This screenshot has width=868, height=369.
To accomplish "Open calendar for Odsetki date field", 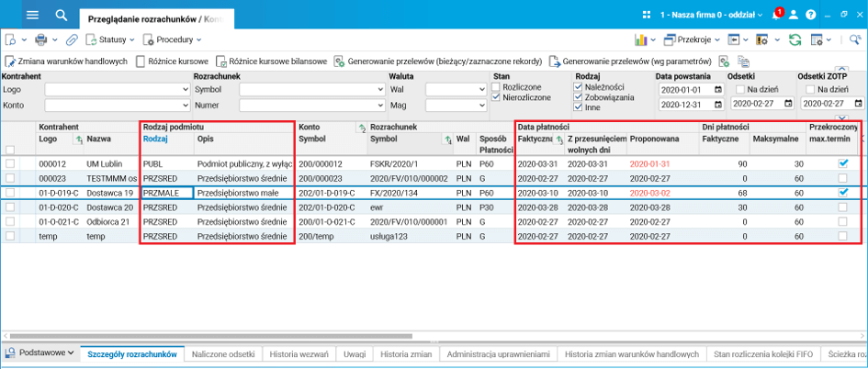I will tap(788, 103).
